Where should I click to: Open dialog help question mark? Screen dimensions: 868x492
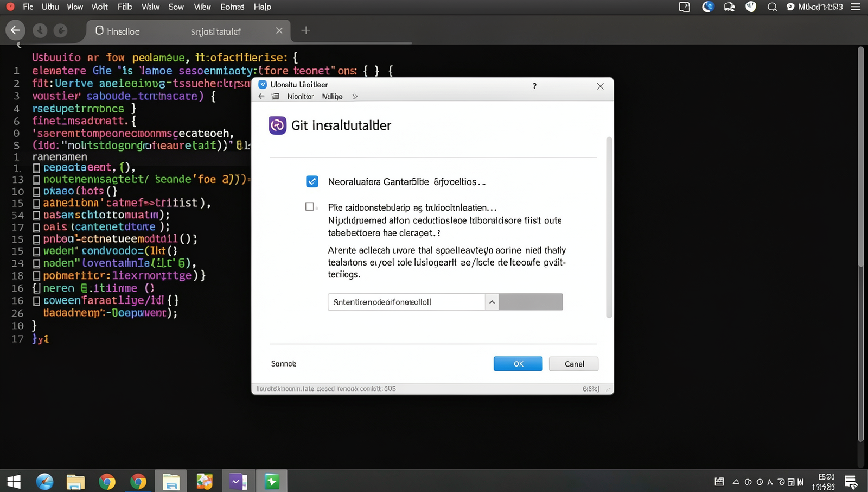[x=534, y=86]
